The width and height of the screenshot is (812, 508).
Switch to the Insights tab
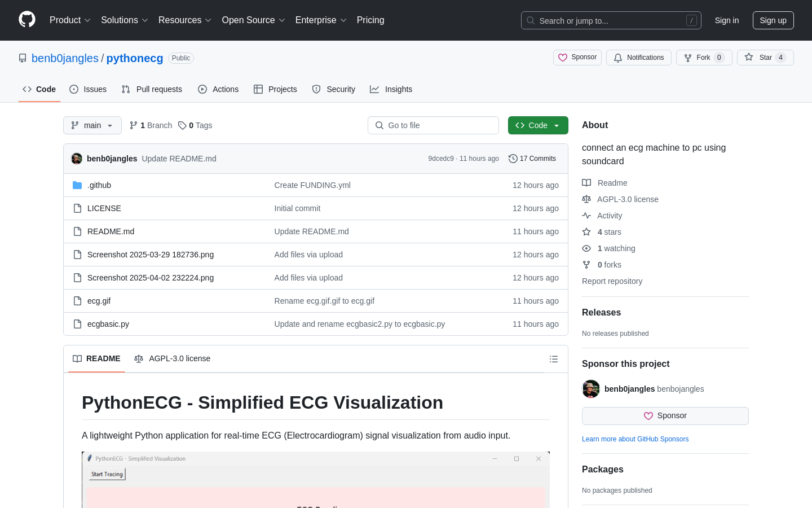(x=391, y=89)
